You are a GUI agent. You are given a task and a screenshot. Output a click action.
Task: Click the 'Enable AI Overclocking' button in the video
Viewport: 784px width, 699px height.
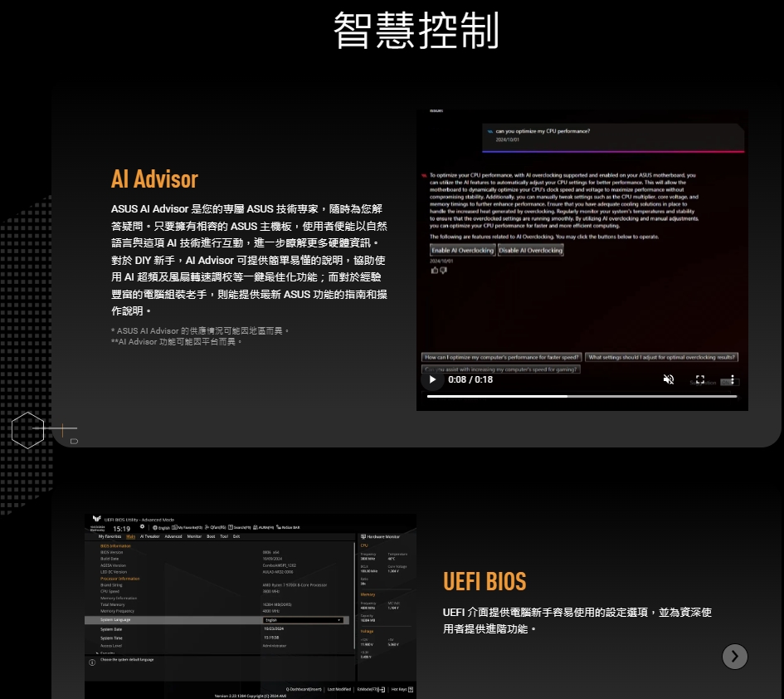click(x=462, y=250)
